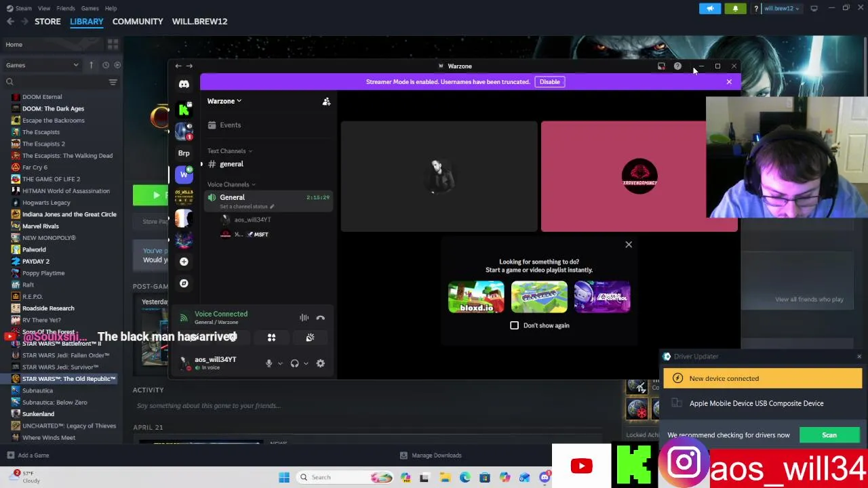Open Games menu in Steam menu bar
The width and height of the screenshot is (868, 488).
[x=90, y=8]
